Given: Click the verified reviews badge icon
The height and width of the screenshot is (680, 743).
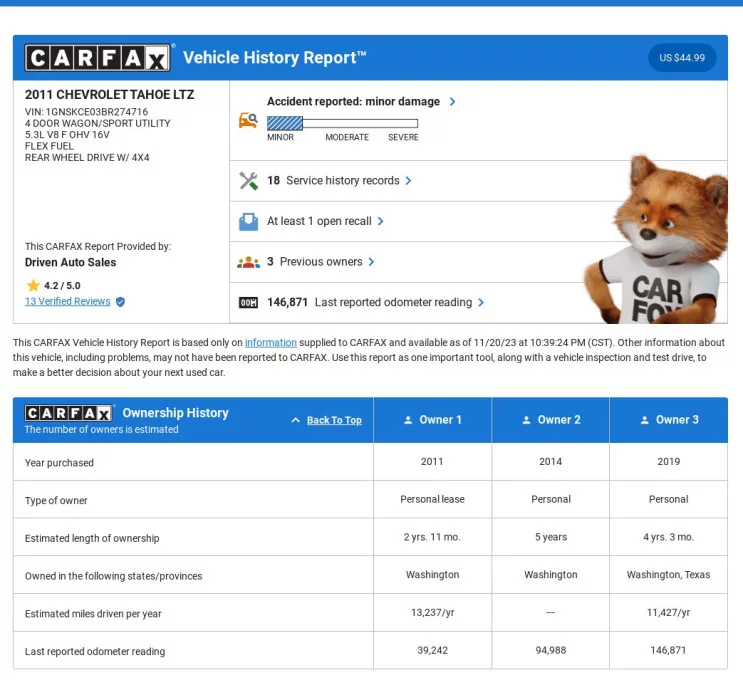Looking at the screenshot, I should (121, 301).
